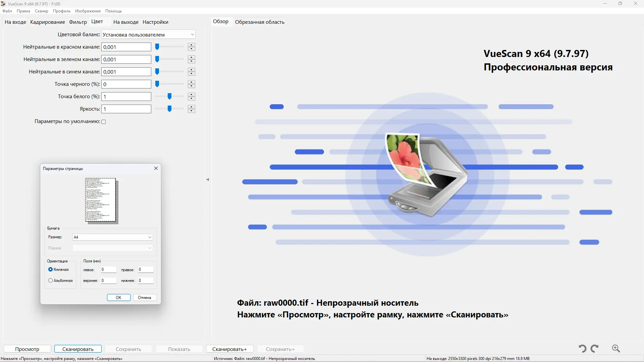Open the Цветовой баланс dropdown
The height and width of the screenshot is (362, 644).
[148, 35]
